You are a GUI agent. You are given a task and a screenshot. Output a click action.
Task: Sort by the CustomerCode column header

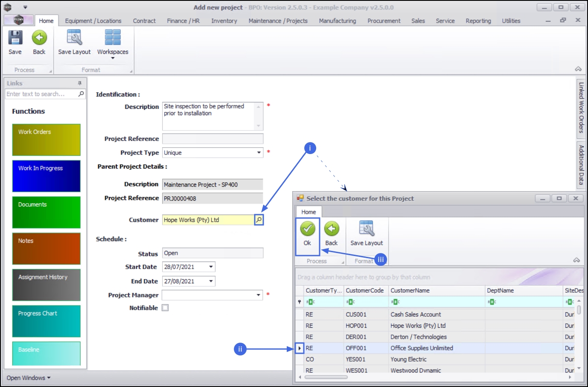(366, 291)
